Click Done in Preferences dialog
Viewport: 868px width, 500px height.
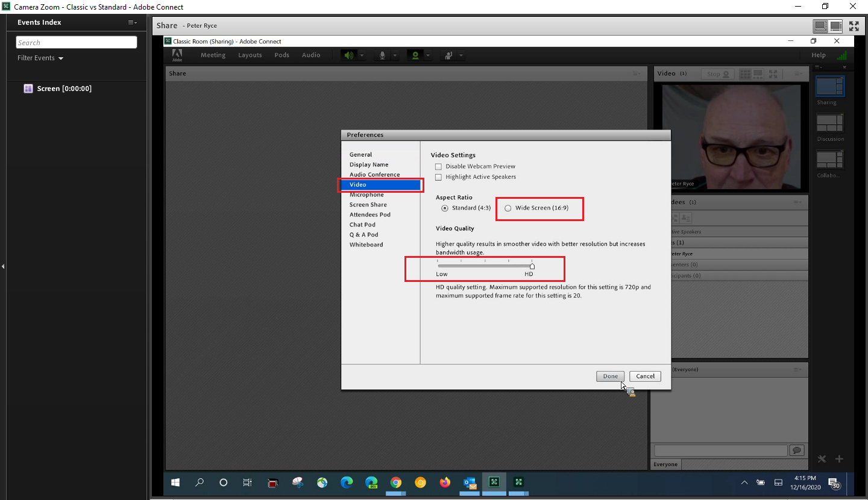pos(611,376)
